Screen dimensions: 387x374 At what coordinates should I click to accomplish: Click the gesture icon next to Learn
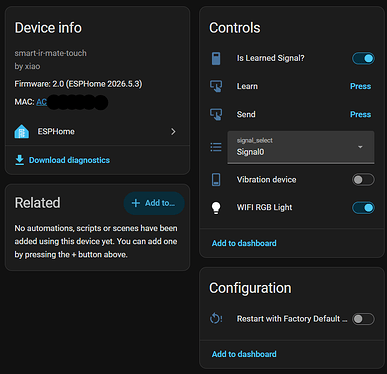pyautogui.click(x=216, y=86)
